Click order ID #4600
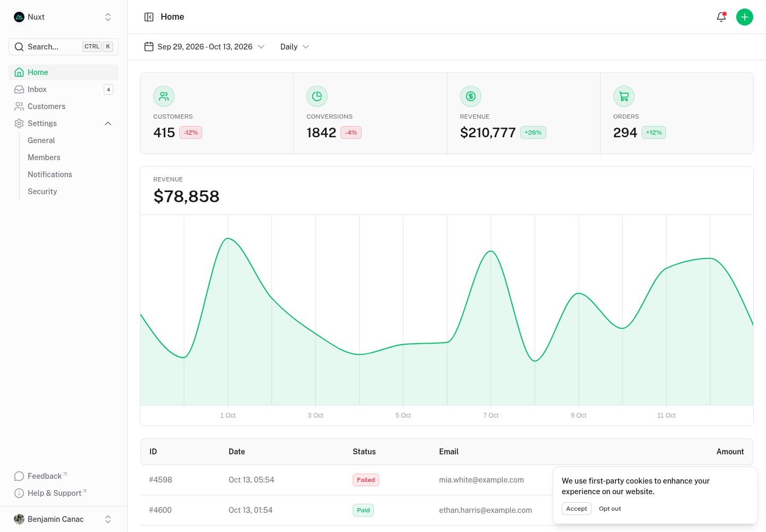The image size is (766, 532). click(161, 510)
